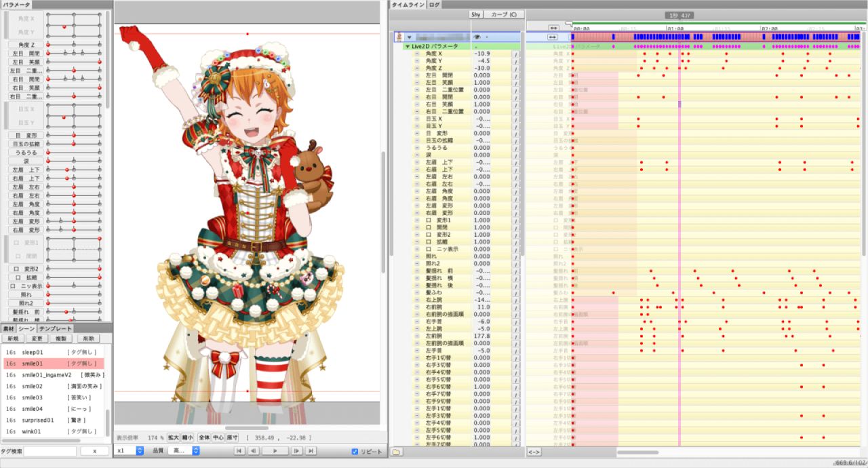Click the タグ検索 tag search field
This screenshot has height=468, width=868.
(x=50, y=451)
